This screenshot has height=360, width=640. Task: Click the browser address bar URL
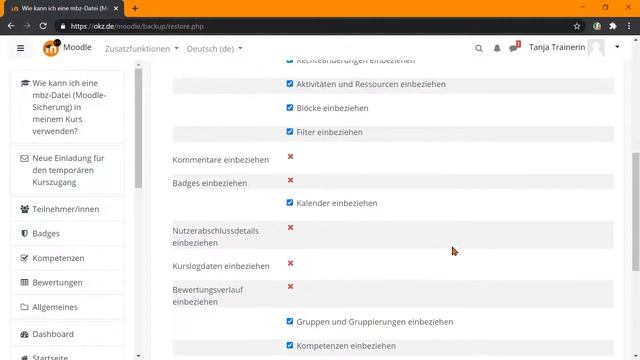[x=137, y=26]
